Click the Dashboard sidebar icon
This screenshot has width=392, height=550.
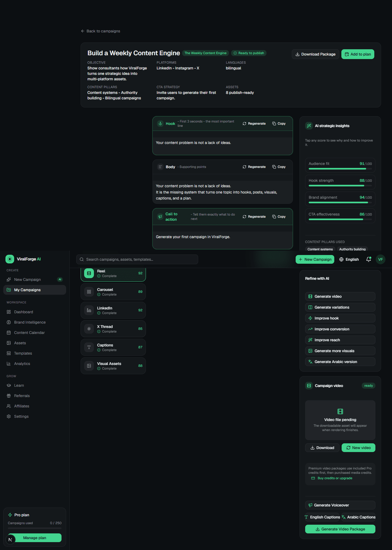pyautogui.click(x=9, y=312)
